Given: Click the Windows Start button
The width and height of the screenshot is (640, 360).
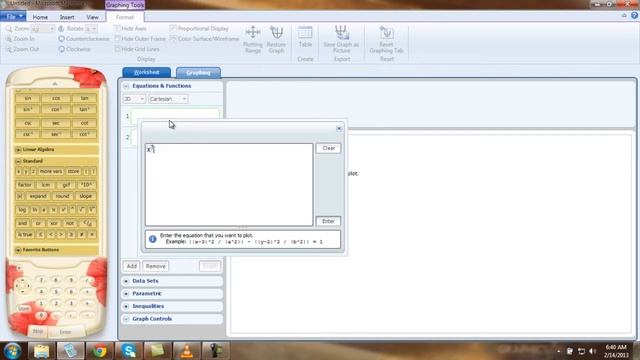Looking at the screenshot, I should pyautogui.click(x=12, y=351).
